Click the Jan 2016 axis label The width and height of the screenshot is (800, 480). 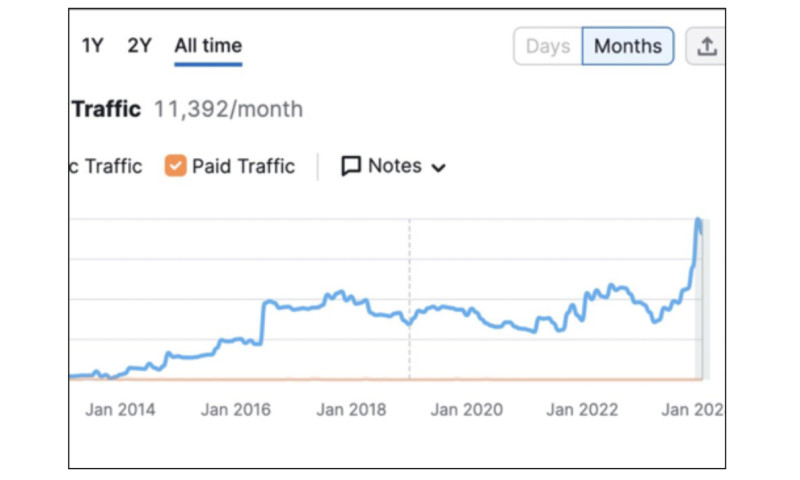pyautogui.click(x=236, y=409)
